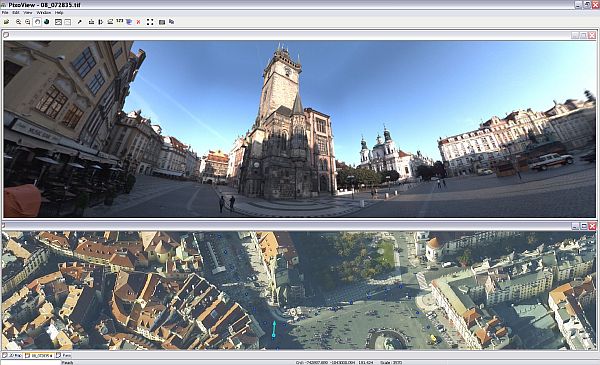
Task: Select the diagonal pointer pin tool
Action: coord(80,22)
